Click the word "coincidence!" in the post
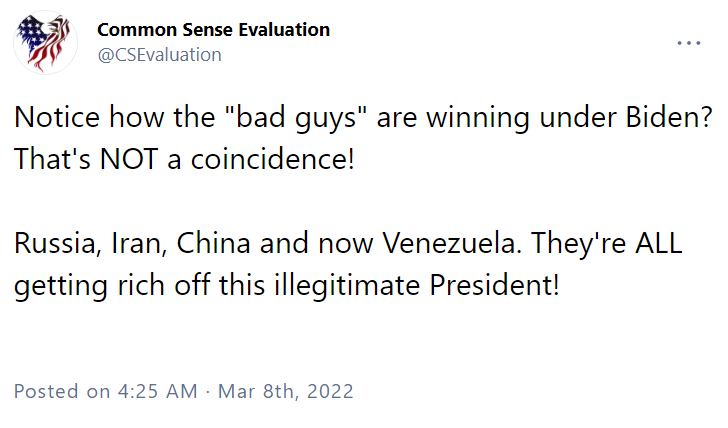 pyautogui.click(x=273, y=159)
